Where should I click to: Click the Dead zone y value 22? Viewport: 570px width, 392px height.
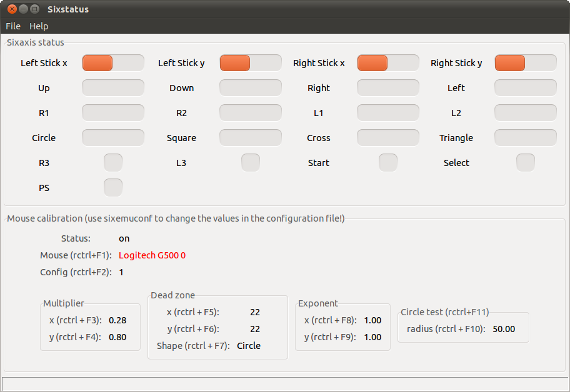(255, 329)
